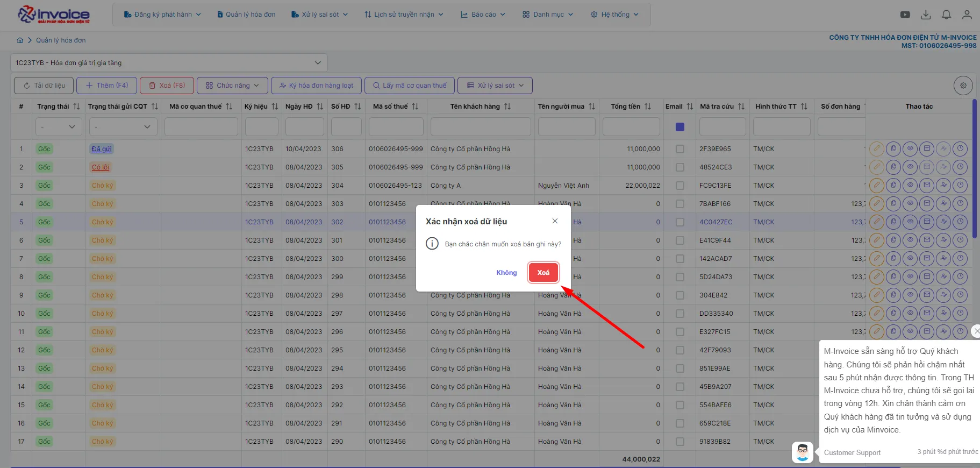Toggle the Email filter checkbox in header row
Viewport: 980px width, 468px height.
click(680, 127)
